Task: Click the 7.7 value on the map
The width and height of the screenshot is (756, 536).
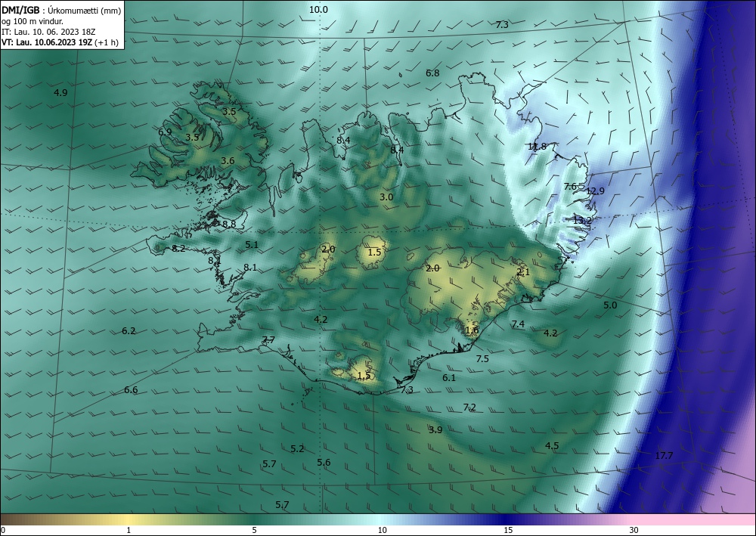Action: click(x=268, y=340)
